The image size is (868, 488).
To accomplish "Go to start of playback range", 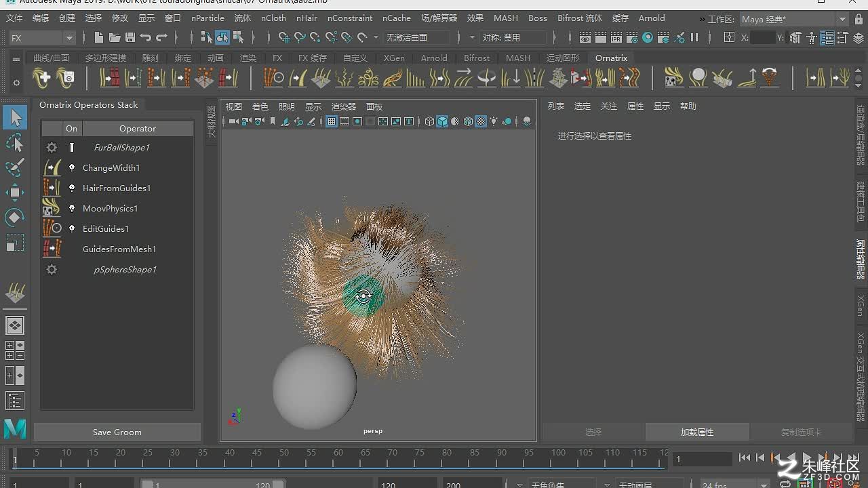I will tap(745, 459).
